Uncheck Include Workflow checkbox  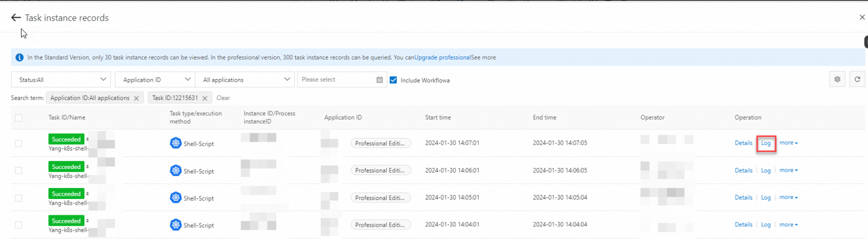pyautogui.click(x=393, y=80)
